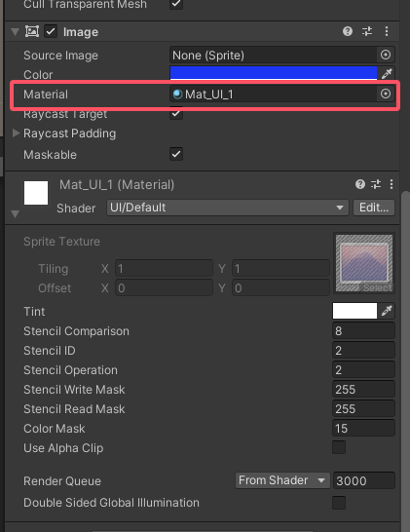
Task: Click the shader Edit... button
Action: tap(374, 208)
